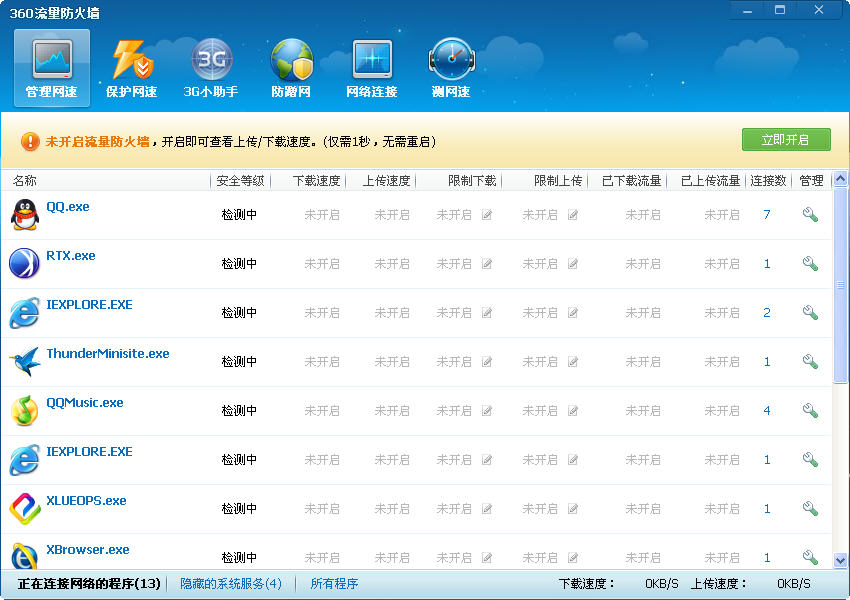This screenshot has width=850, height=600.
Task: Edit download limit pencil icon for RTX.exe
Action: pos(487,264)
